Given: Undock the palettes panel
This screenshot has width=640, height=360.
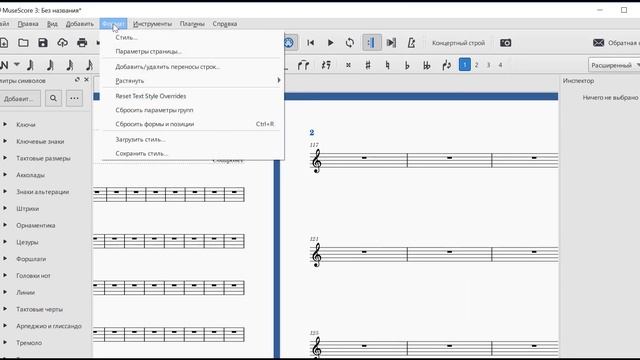Looking at the screenshot, I should click(x=77, y=80).
